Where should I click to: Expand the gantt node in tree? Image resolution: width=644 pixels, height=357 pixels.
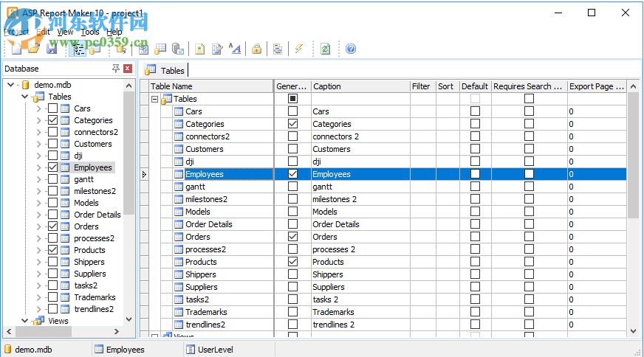(x=38, y=179)
